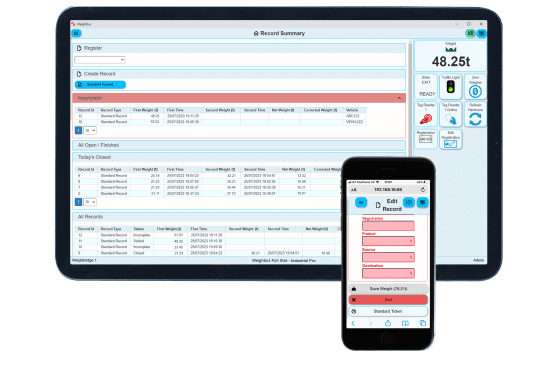560x378 pixels.
Task: Click the 48.25t weight display
Action: (451, 62)
